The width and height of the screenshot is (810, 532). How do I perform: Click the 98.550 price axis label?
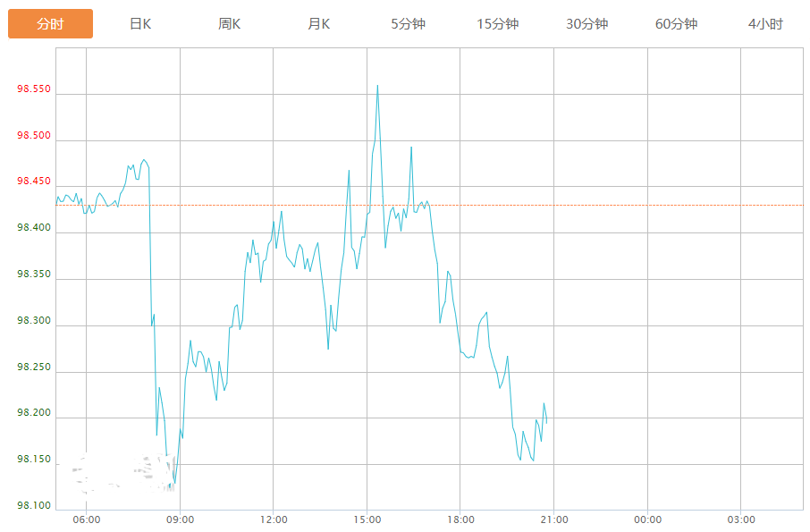click(34, 90)
